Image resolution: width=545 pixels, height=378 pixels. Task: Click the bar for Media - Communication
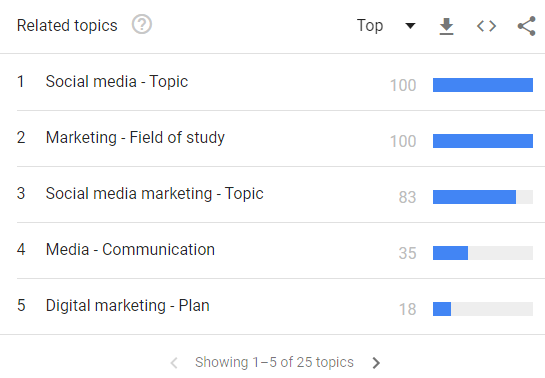click(483, 253)
